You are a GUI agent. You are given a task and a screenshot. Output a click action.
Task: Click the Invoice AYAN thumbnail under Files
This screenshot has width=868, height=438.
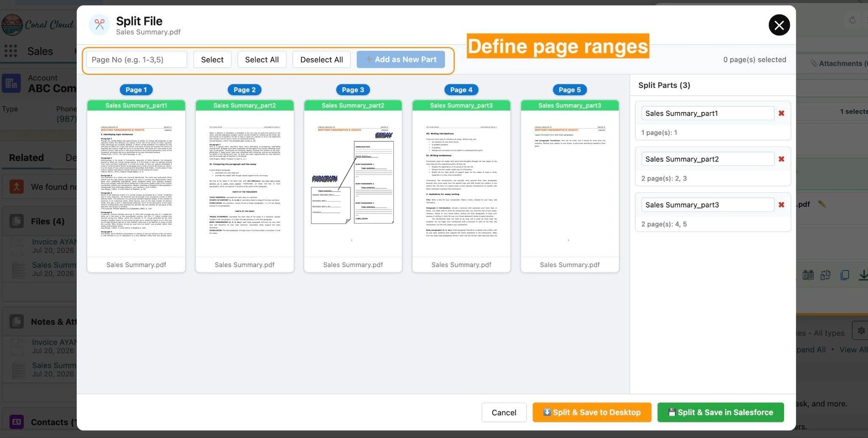point(17,246)
